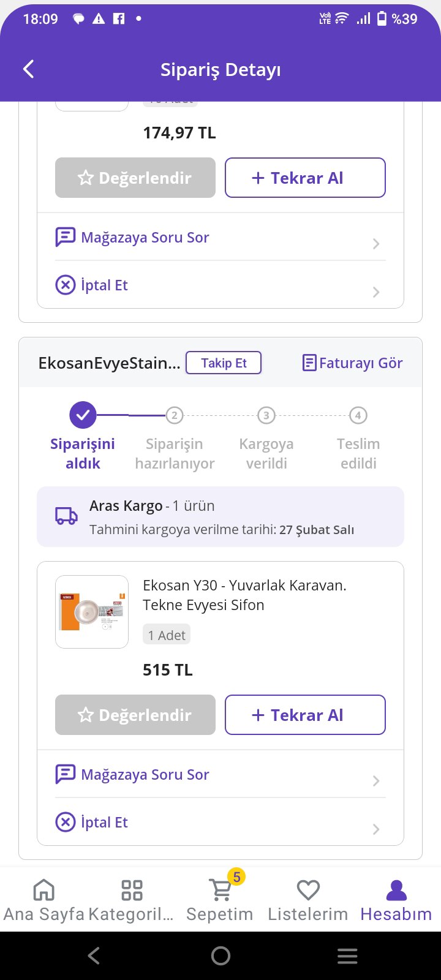This screenshot has width=441, height=980.
Task: Tap chat icon in Ekosan Y30 card
Action: click(x=66, y=774)
